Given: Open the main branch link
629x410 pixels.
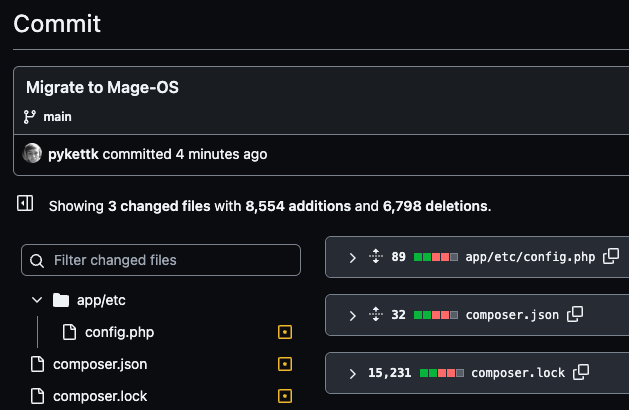Looking at the screenshot, I should (57, 117).
